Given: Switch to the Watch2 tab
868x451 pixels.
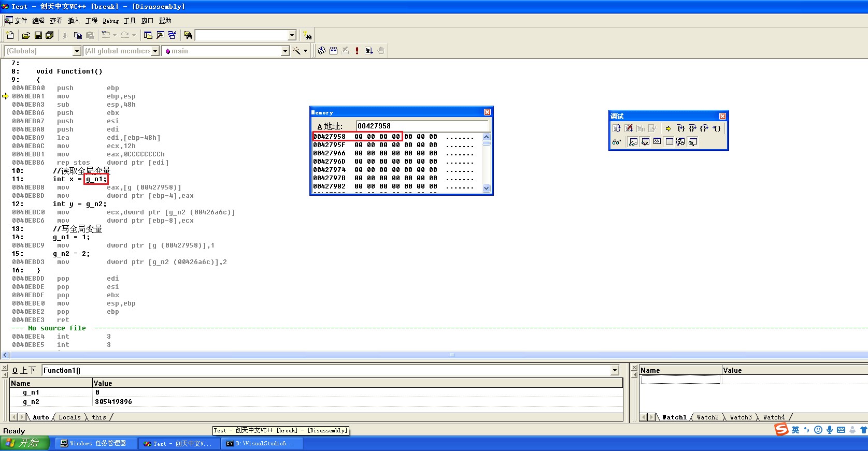Looking at the screenshot, I should point(707,417).
